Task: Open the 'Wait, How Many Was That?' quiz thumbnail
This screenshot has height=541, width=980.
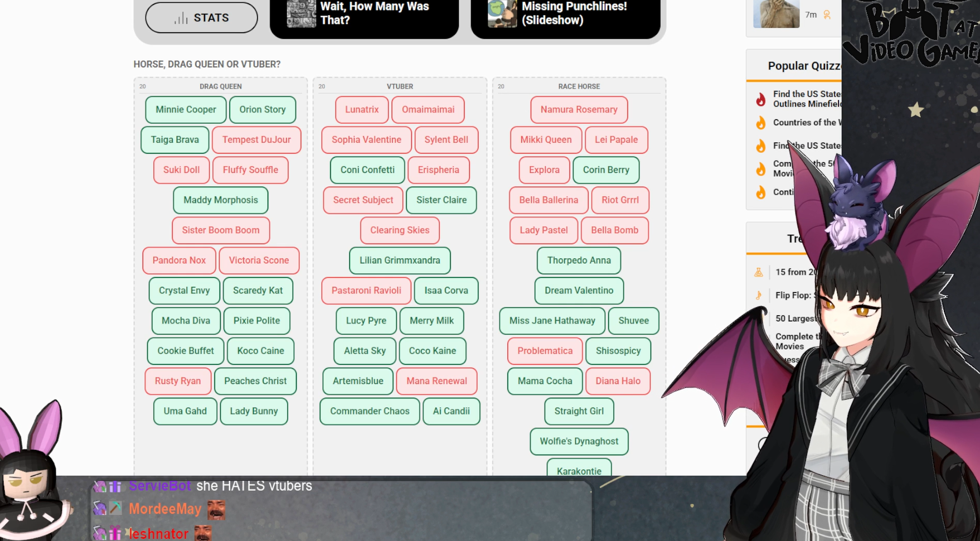Action: point(302,13)
